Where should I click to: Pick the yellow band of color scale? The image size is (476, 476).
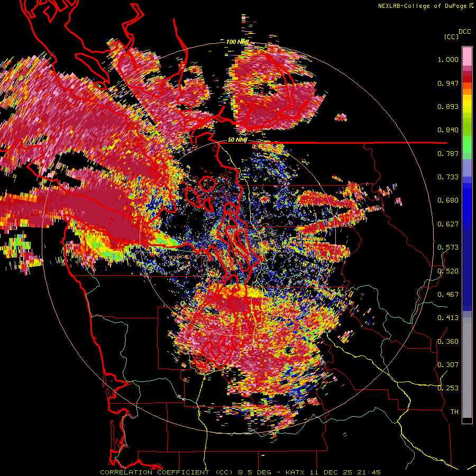[467, 104]
